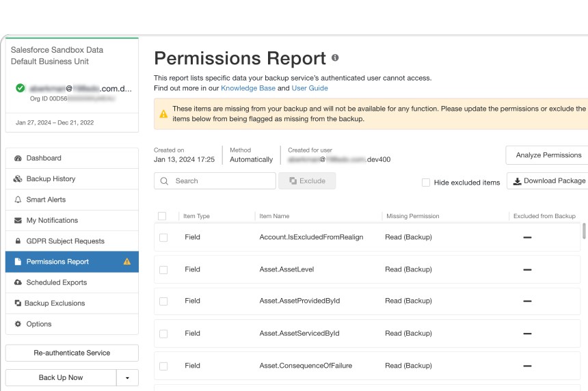Click the Dashboard palette icon in sidebar
588x391 pixels.
pyautogui.click(x=18, y=158)
